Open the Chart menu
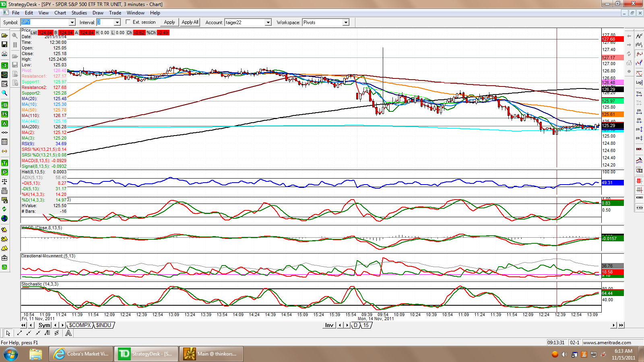The image size is (644, 362). [60, 13]
